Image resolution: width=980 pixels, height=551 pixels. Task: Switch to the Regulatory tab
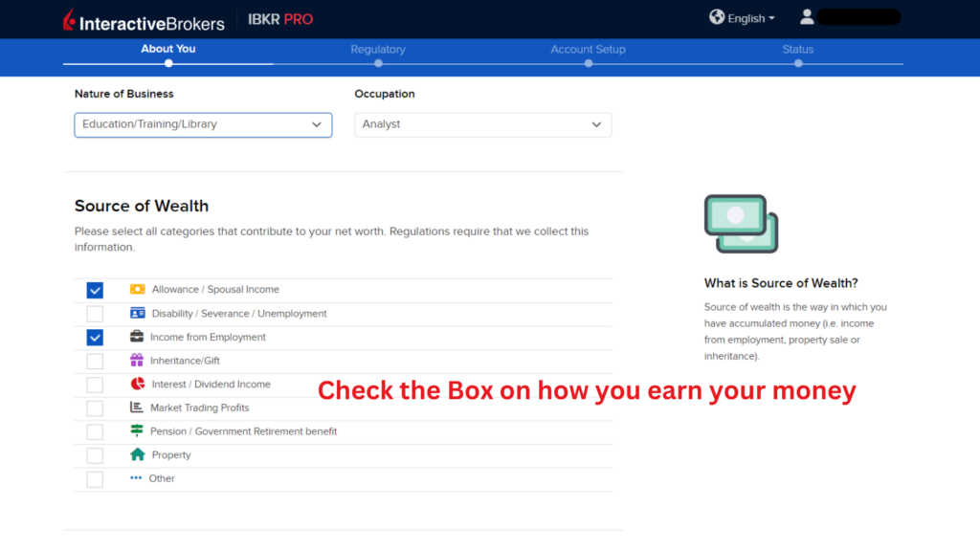click(x=378, y=49)
